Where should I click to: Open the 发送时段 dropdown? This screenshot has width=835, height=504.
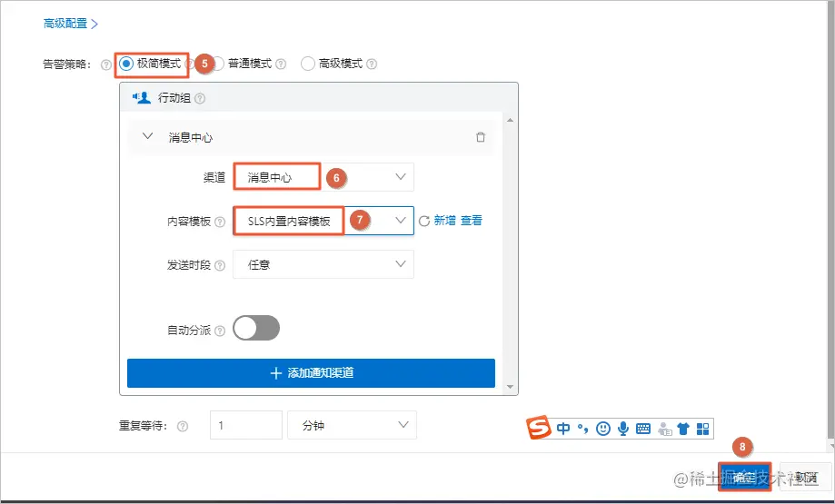pos(323,264)
